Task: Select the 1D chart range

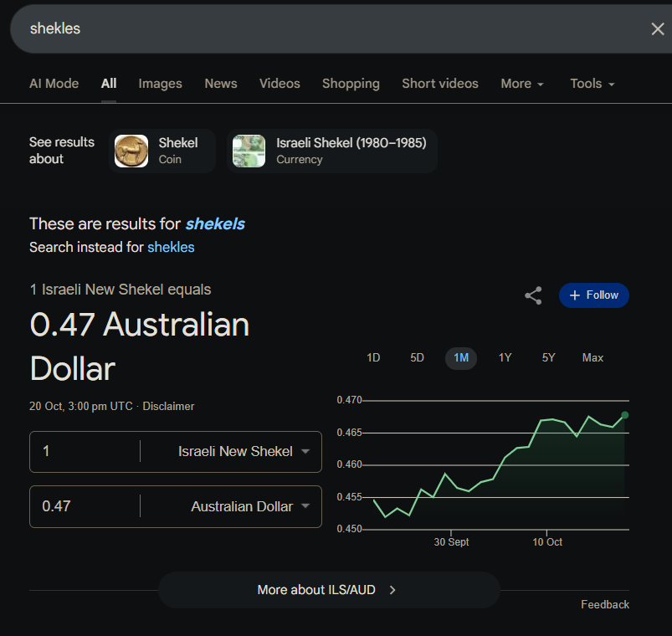Action: pos(373,358)
